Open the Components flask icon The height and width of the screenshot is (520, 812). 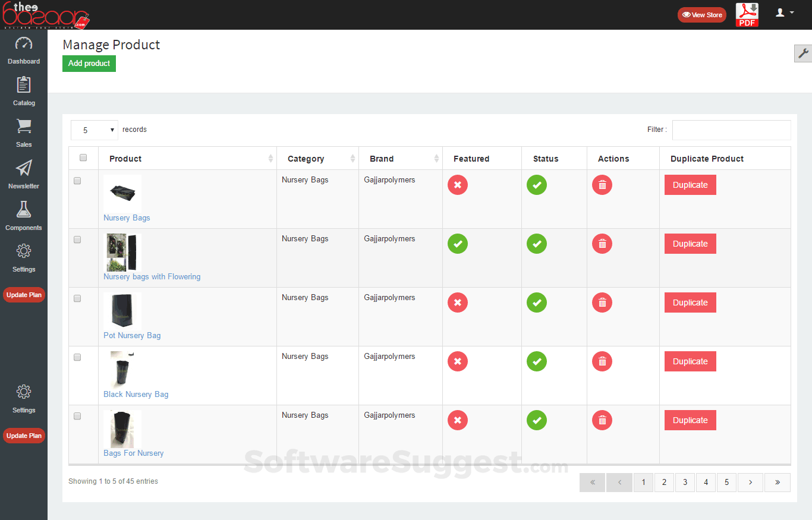tap(24, 210)
